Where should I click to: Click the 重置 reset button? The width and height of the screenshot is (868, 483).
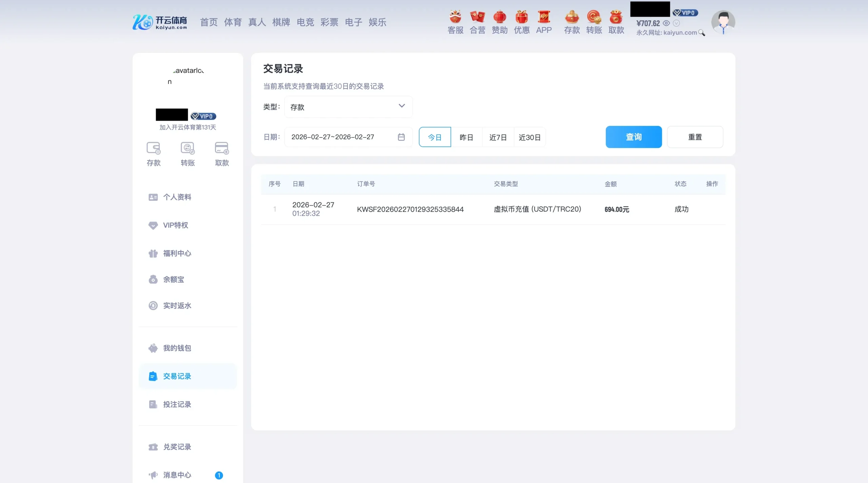(695, 137)
